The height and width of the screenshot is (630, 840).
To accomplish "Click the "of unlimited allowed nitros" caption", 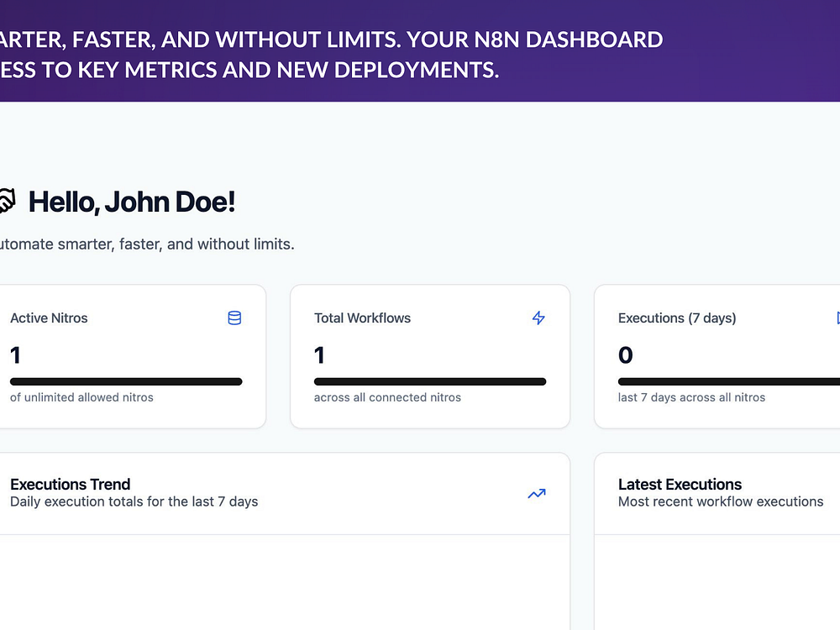I will 81,397.
